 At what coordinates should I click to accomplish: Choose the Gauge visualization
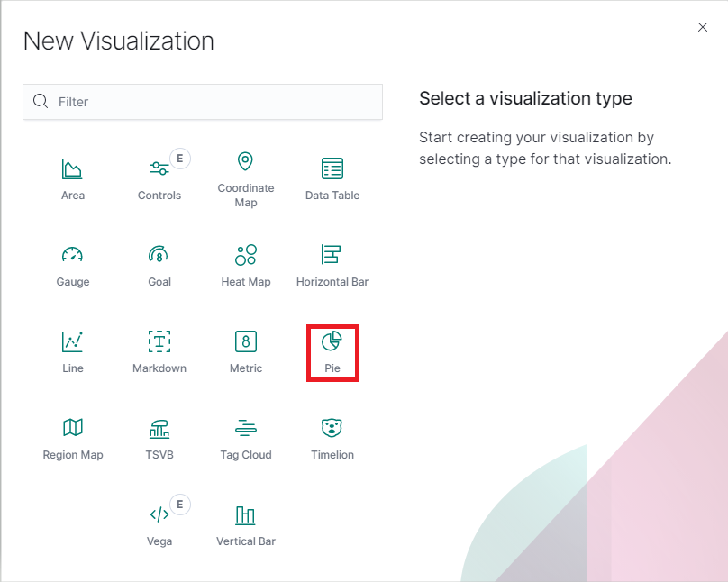(x=73, y=256)
